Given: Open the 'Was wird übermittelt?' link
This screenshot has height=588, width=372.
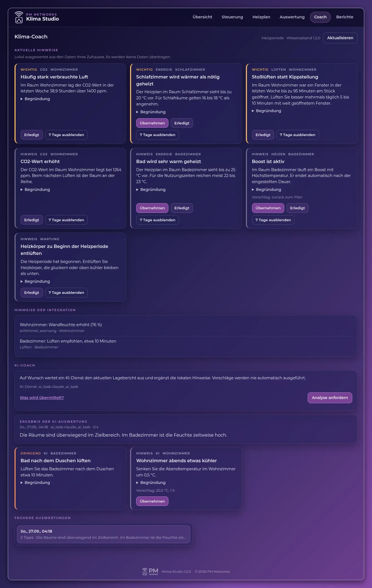Looking at the screenshot, I should point(42,398).
